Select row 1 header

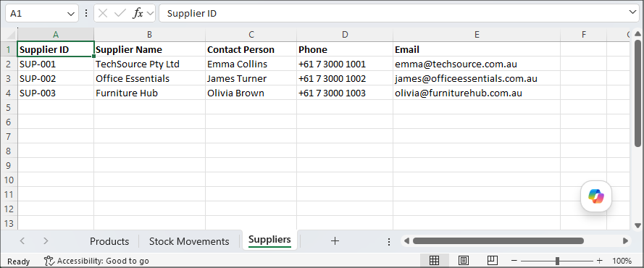click(x=9, y=50)
